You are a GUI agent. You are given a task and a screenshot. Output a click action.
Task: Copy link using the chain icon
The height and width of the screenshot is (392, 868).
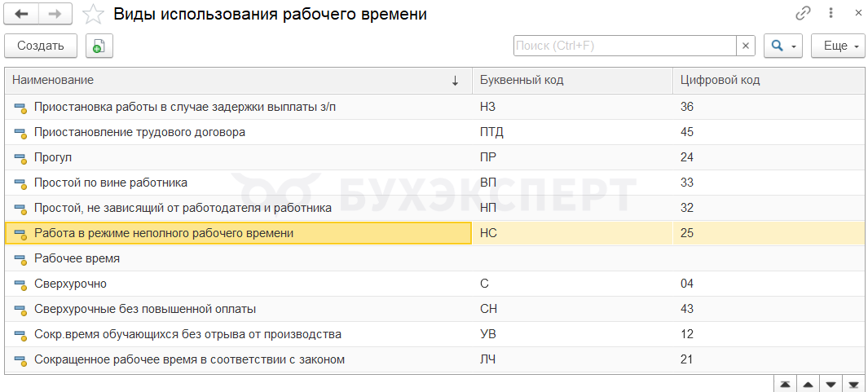803,14
